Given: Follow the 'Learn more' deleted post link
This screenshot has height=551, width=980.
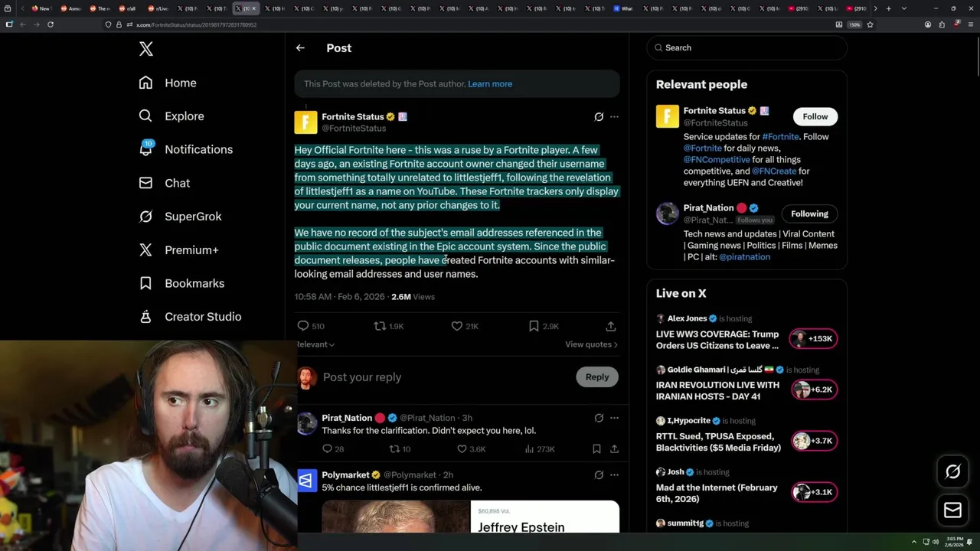Looking at the screenshot, I should [490, 84].
